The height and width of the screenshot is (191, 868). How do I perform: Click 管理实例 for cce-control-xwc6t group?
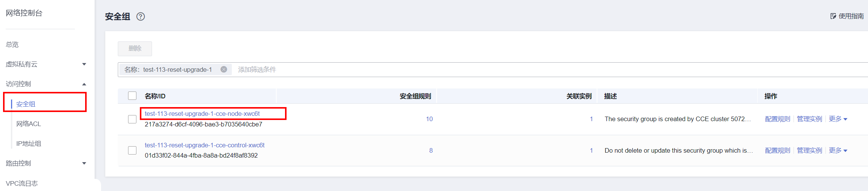point(809,150)
